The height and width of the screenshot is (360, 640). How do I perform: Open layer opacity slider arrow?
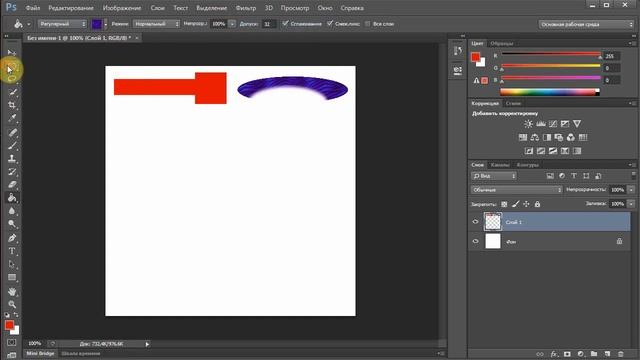631,190
